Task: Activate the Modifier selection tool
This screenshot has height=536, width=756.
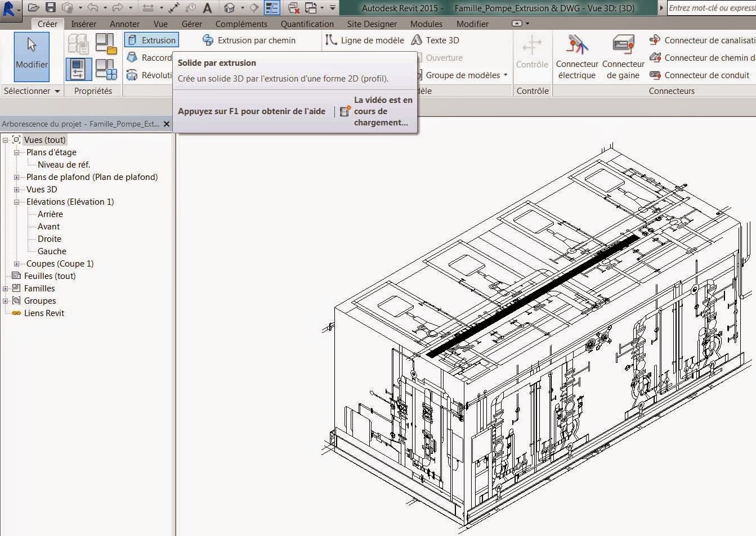Action: click(32, 56)
